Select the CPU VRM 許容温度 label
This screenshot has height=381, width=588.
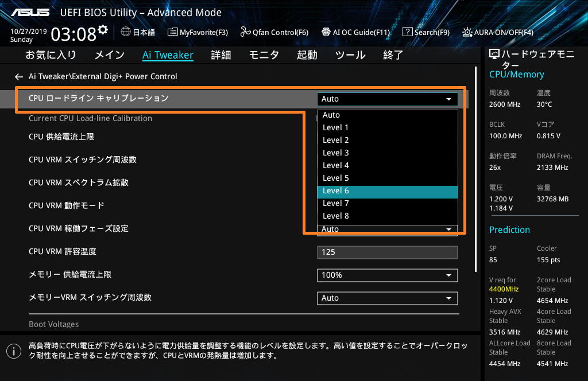(x=62, y=251)
